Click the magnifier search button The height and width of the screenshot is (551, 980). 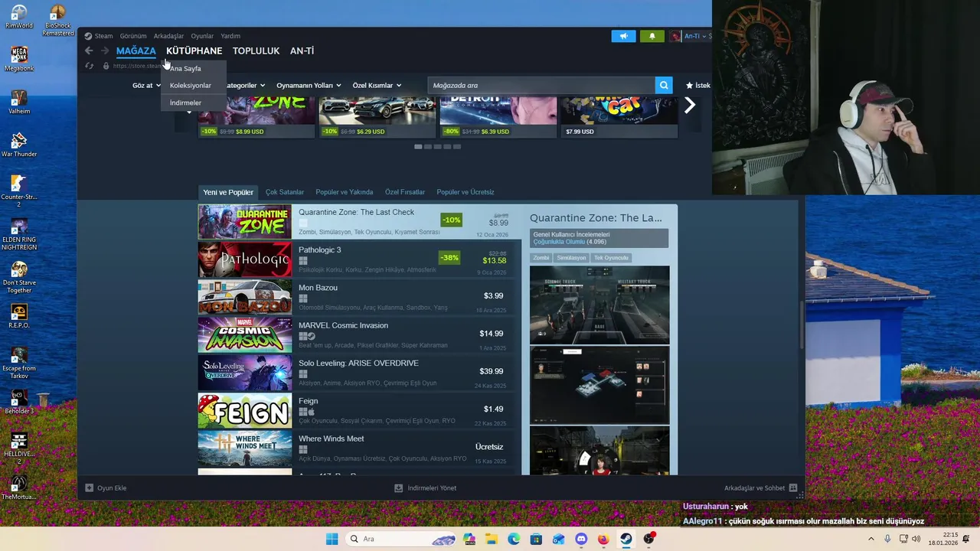point(664,86)
